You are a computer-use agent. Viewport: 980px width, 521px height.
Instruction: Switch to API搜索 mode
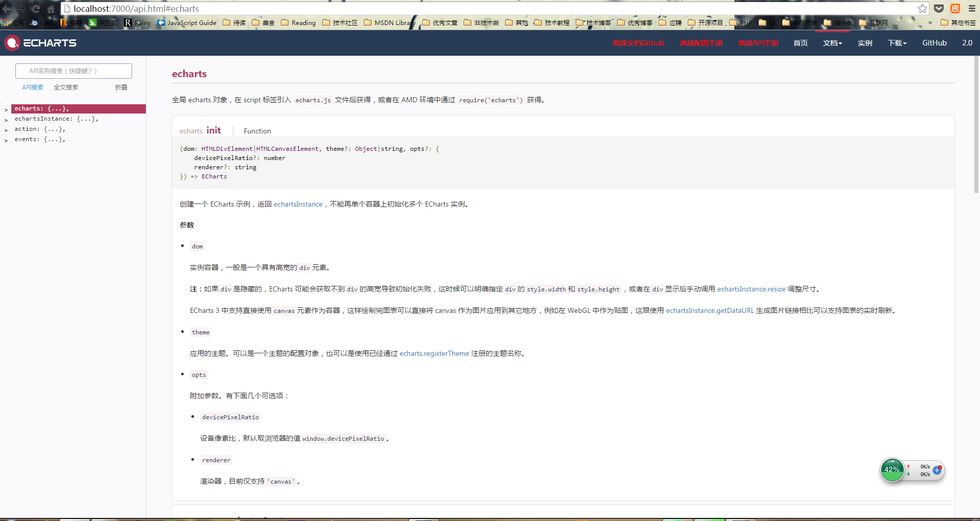(33, 87)
